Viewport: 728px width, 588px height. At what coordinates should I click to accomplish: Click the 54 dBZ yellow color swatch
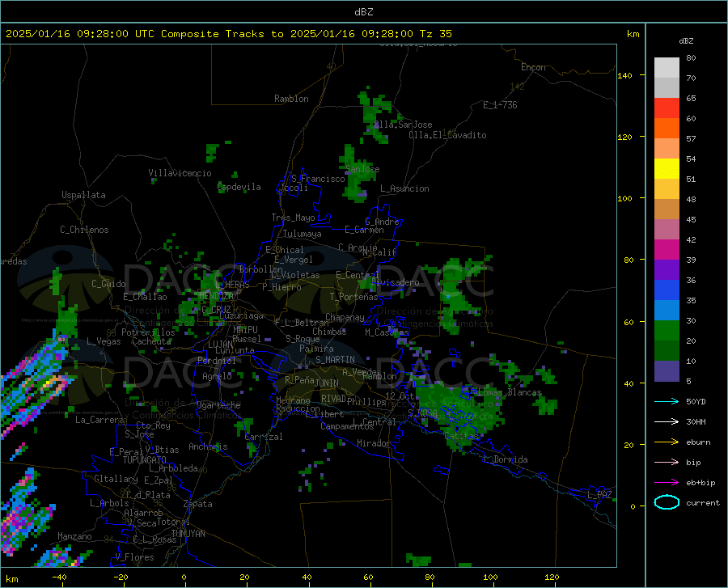(667, 168)
